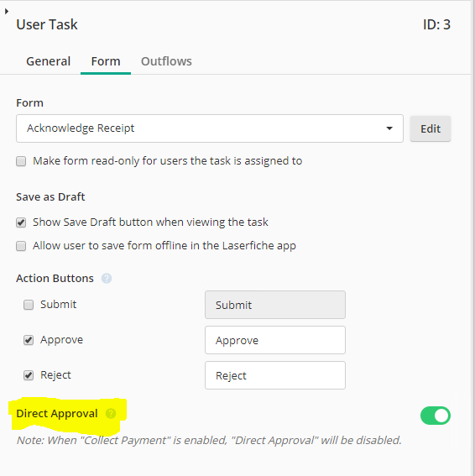Viewport: 475px width, 476px height.
Task: Switch to the General tab
Action: pos(49,61)
